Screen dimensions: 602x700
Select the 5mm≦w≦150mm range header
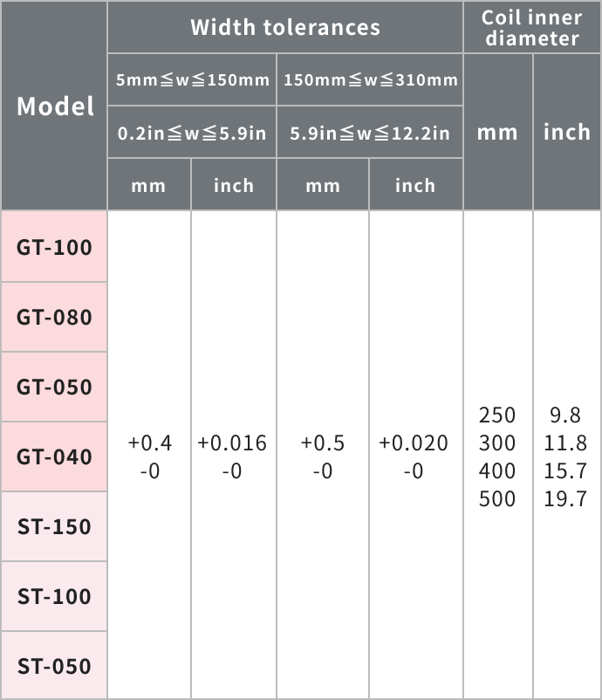pos(192,80)
